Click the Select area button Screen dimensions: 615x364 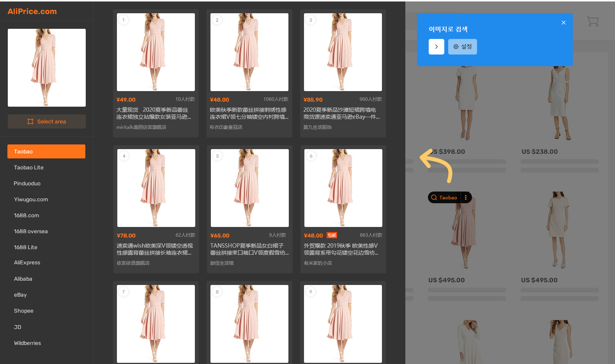coord(47,121)
